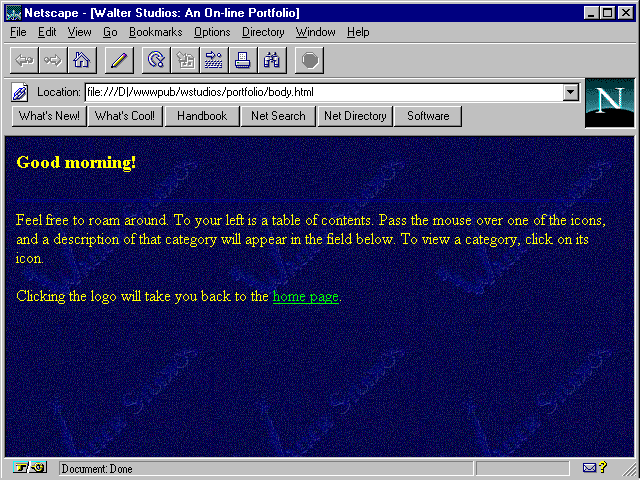Maximize the Netscape window
The image size is (640, 480).
(607, 13)
